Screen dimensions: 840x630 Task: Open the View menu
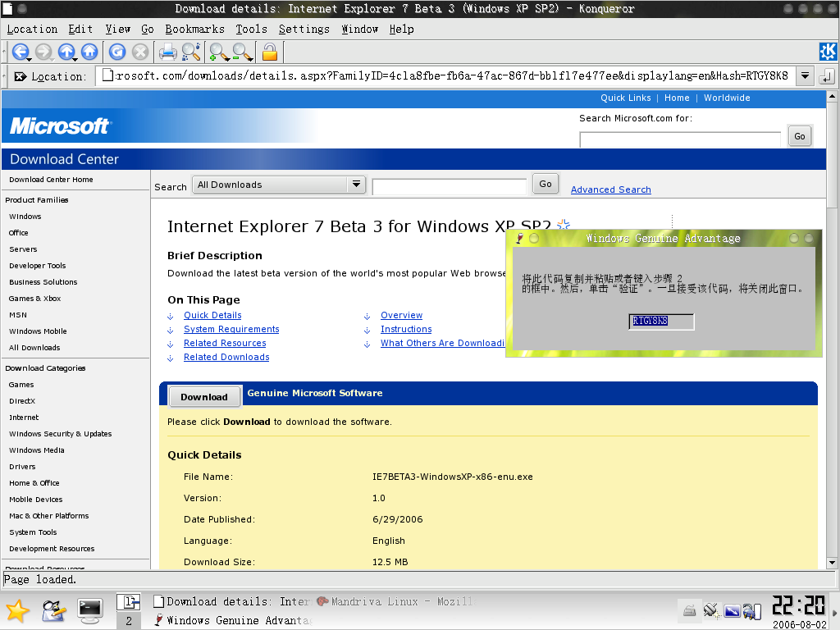117,29
